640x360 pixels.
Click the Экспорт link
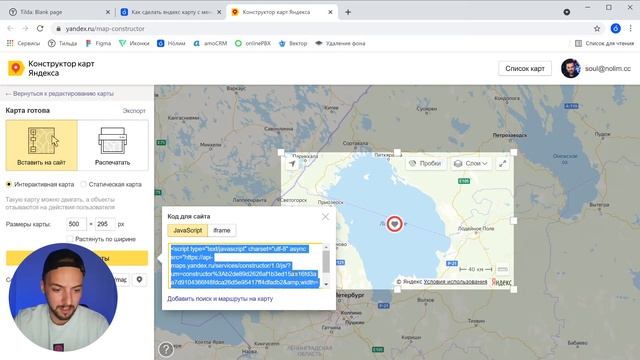click(134, 111)
